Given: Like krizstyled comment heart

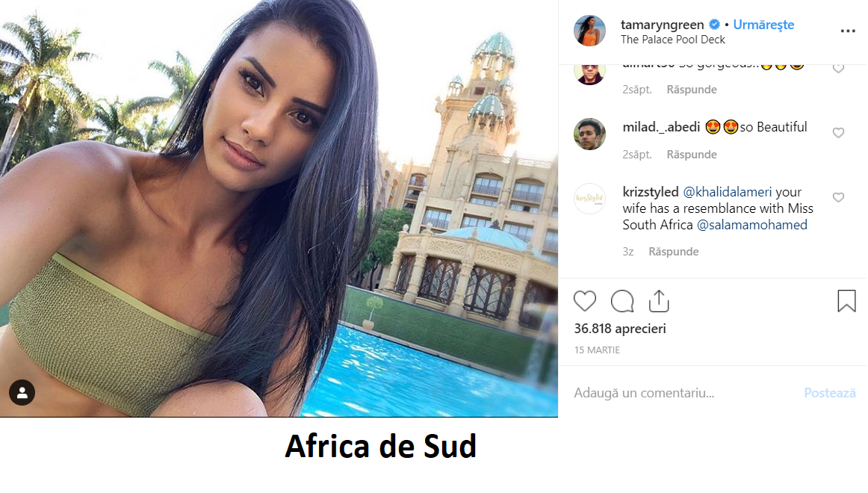Looking at the screenshot, I should tap(838, 197).
